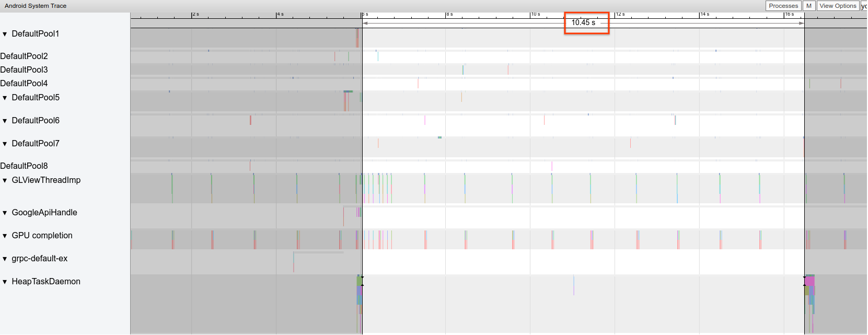Collapse the HeapTaskDaemon thread row
Image resolution: width=868 pixels, height=335 pixels.
(5, 282)
